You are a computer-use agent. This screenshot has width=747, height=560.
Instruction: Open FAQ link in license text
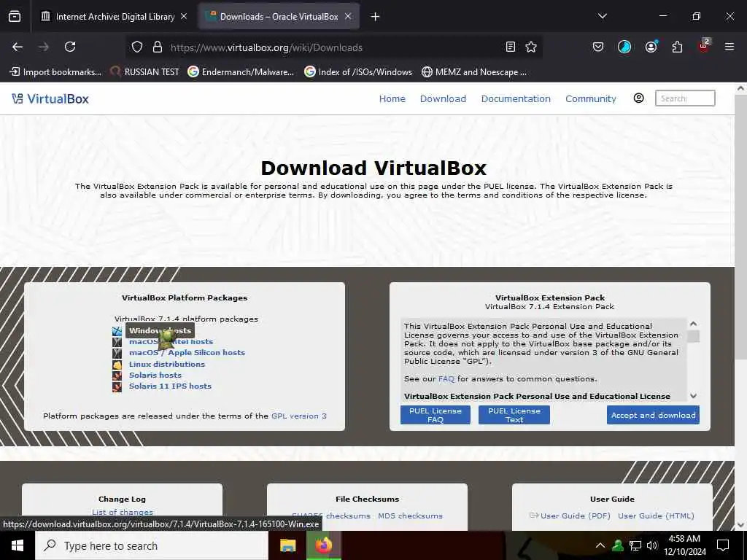(x=446, y=379)
